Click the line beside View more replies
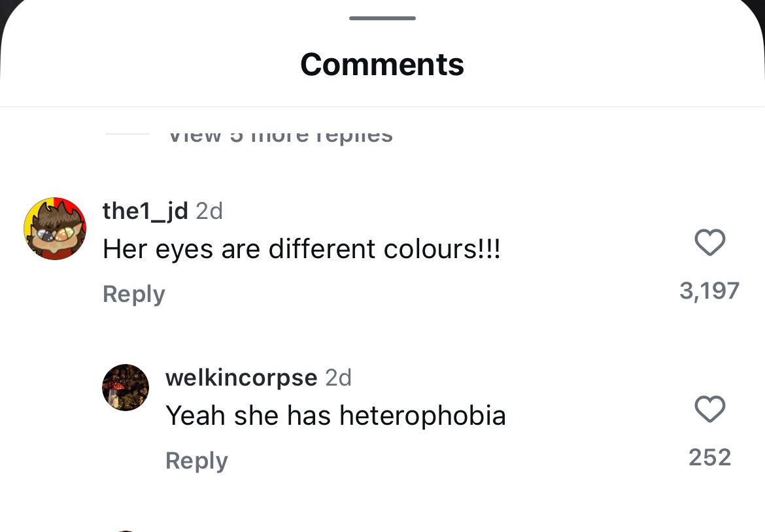The width and height of the screenshot is (765, 532). click(x=127, y=134)
